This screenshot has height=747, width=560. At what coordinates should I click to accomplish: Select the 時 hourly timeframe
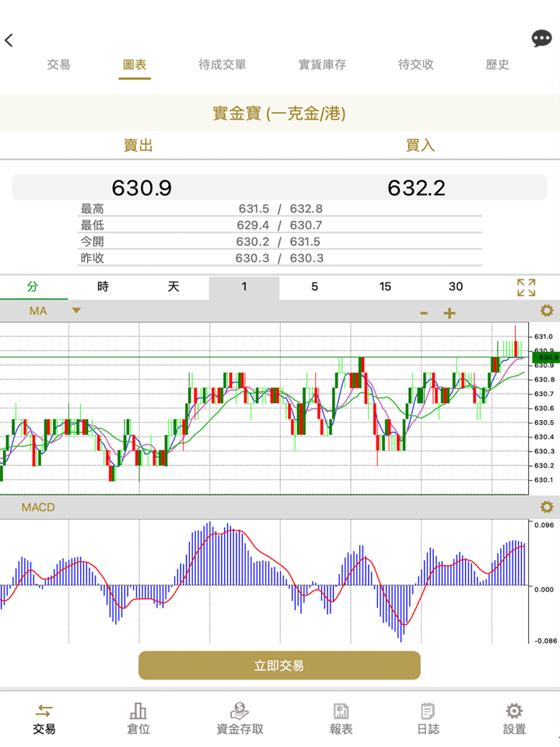[103, 287]
